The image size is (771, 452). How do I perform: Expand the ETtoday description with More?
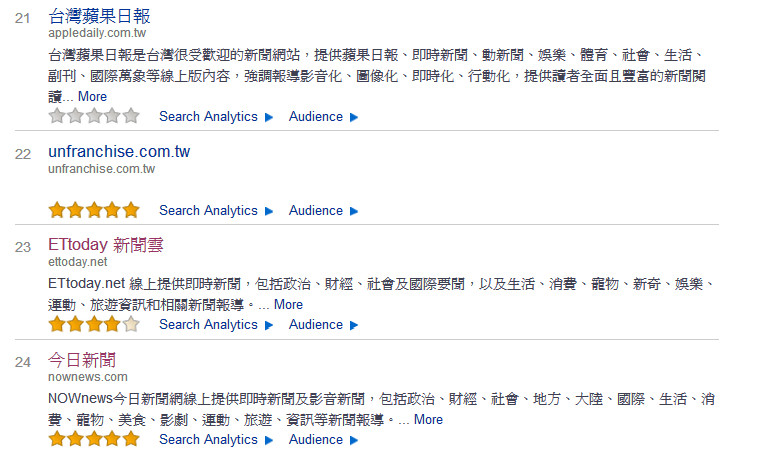tap(288, 305)
